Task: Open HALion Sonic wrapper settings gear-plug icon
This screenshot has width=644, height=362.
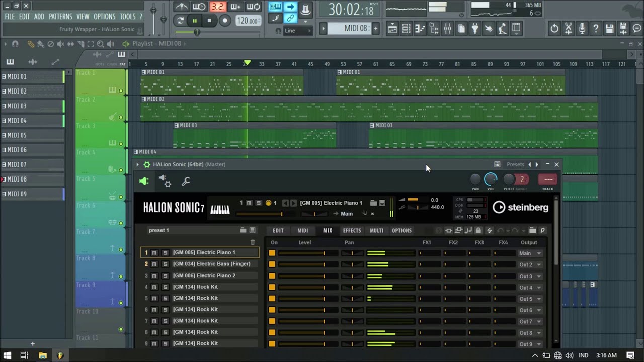Action: pyautogui.click(x=165, y=182)
